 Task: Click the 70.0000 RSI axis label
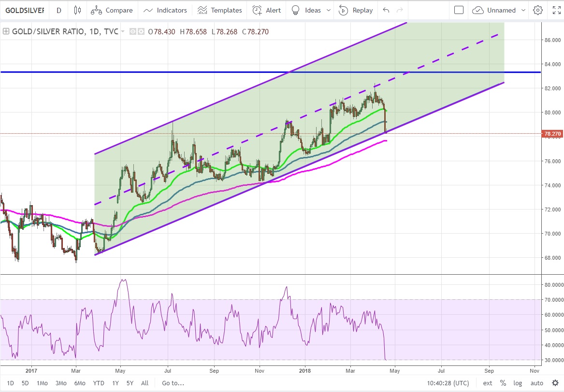coord(553,300)
